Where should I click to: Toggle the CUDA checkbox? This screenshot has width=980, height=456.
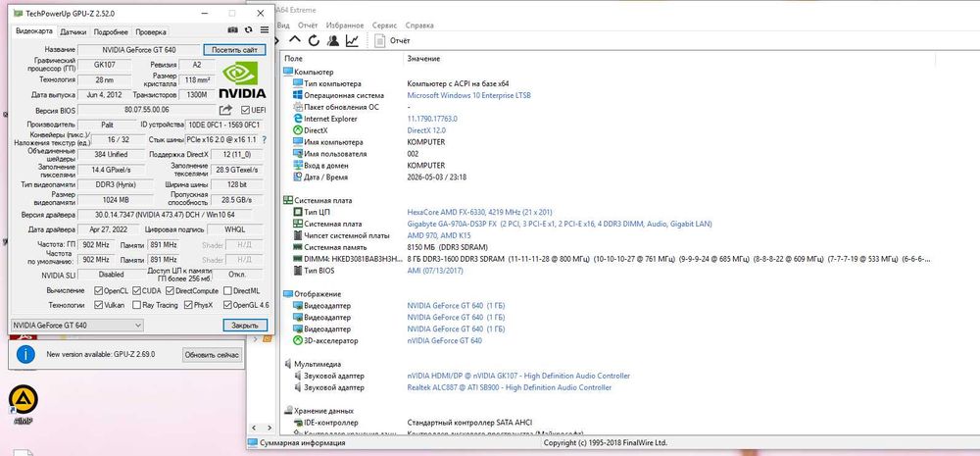click(x=135, y=291)
